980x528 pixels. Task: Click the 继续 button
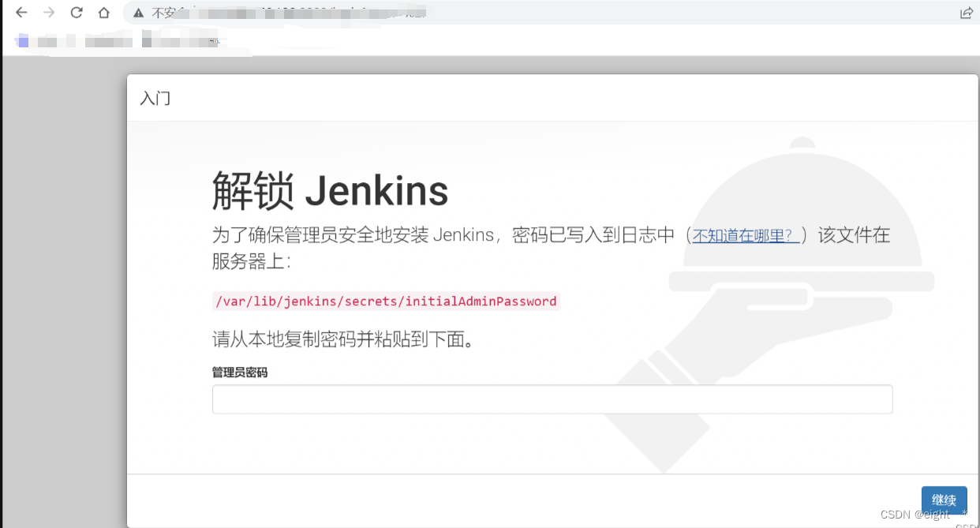point(944,500)
